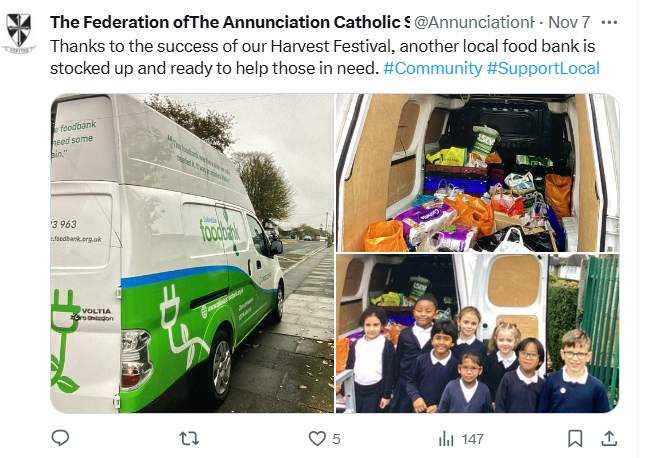Follow the #Community hashtag
Image resolution: width=658 pixels, height=458 pixels.
click(433, 68)
